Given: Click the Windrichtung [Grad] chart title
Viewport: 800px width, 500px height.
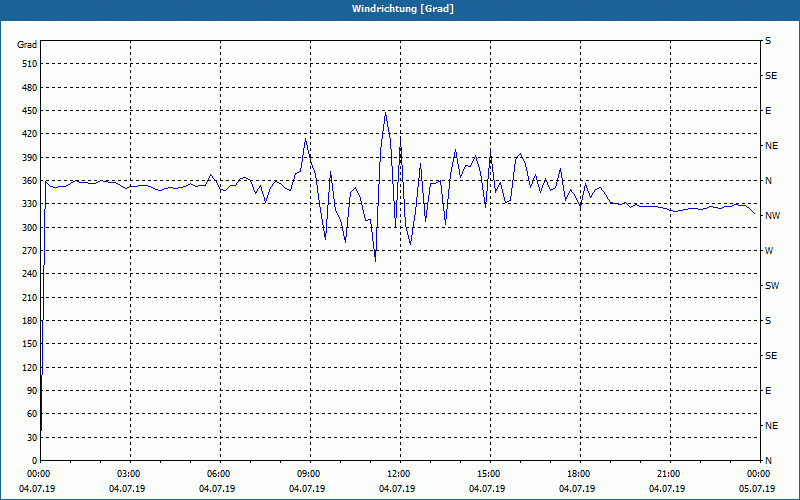Looking at the screenshot, I should tap(403, 9).
